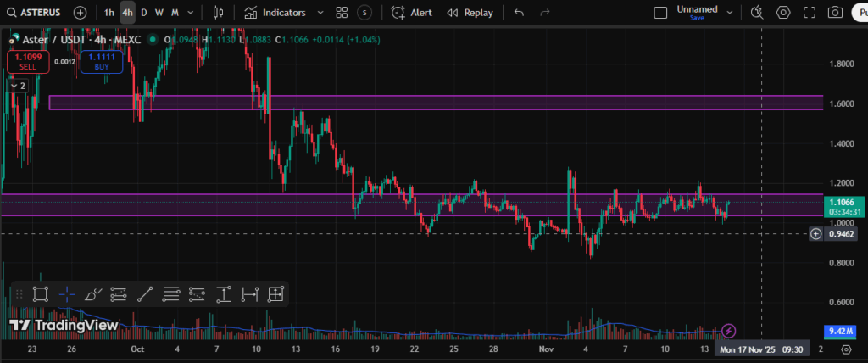868x363 pixels.
Task: Expand the Indicators favorites dropdown arrow
Action: (x=320, y=13)
